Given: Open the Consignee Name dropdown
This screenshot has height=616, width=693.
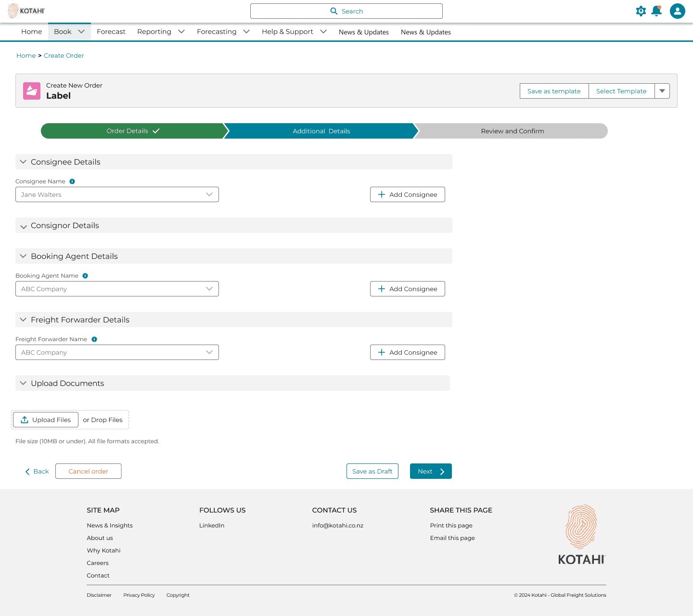Looking at the screenshot, I should pos(117,194).
